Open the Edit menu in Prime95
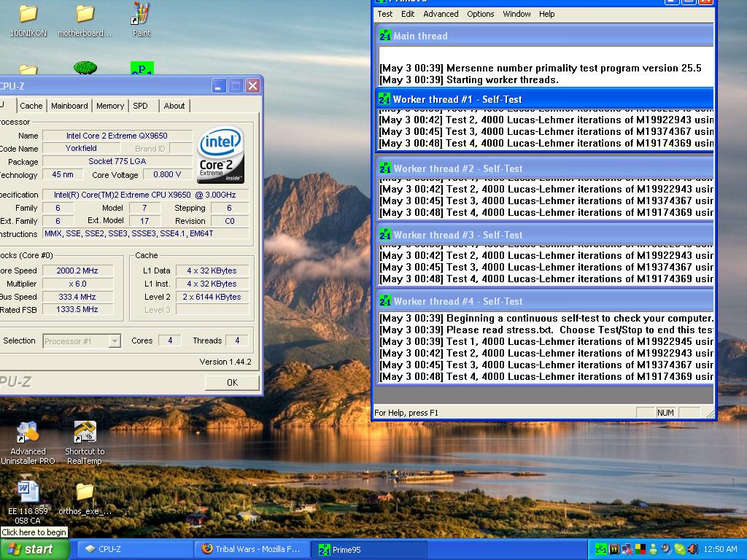The height and width of the screenshot is (560, 747). 408,14
